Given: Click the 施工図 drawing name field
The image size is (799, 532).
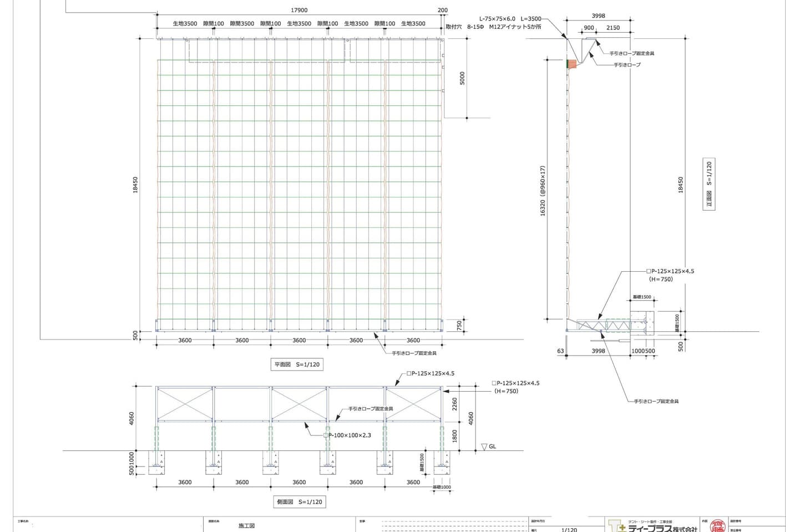Looking at the screenshot, I should pos(246,525).
